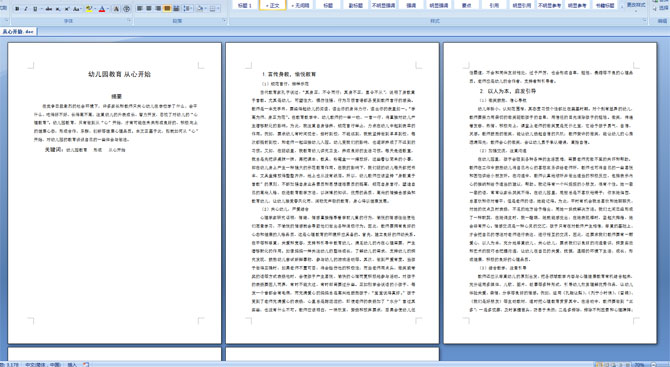Apply italic formatting with the I button
This screenshot has height=367, width=670.
(x=26, y=9)
